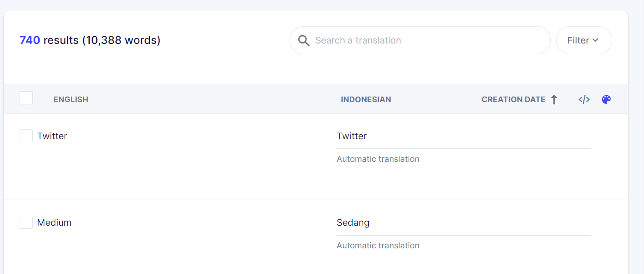Viewport: 644px width, 274px height.
Task: Click the sort arrow beside Creation Date
Action: click(x=554, y=100)
